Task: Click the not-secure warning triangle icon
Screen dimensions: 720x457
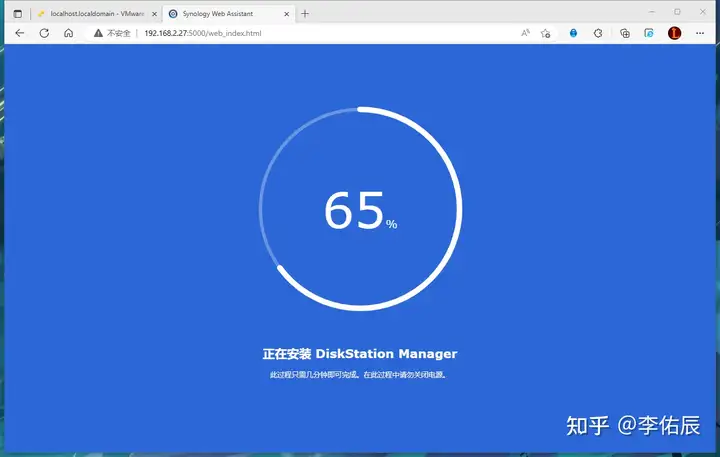Action: pos(98,33)
